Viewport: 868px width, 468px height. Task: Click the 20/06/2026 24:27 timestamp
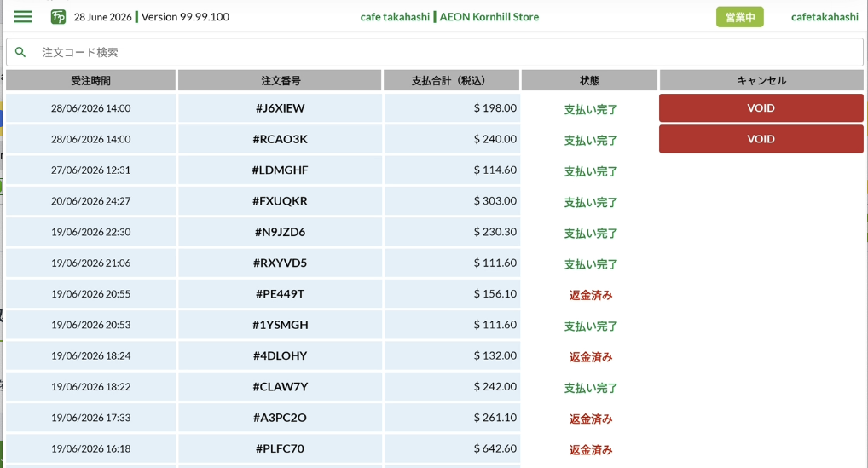pyautogui.click(x=90, y=201)
